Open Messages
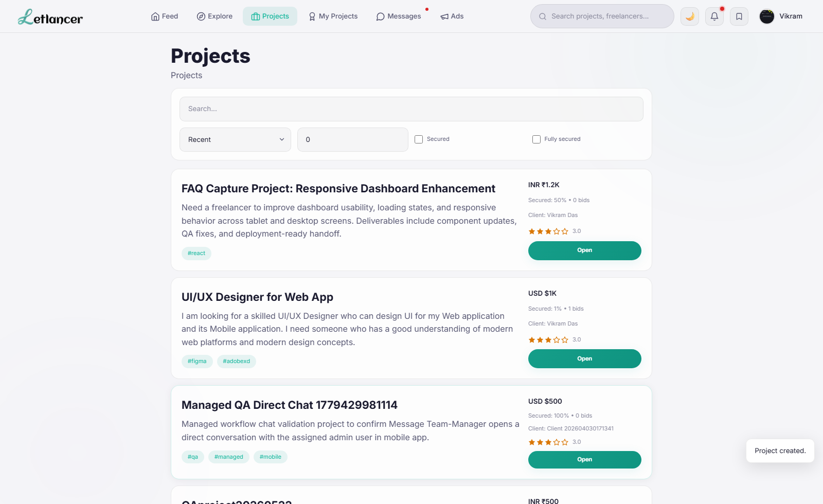The image size is (823, 504). [399, 16]
